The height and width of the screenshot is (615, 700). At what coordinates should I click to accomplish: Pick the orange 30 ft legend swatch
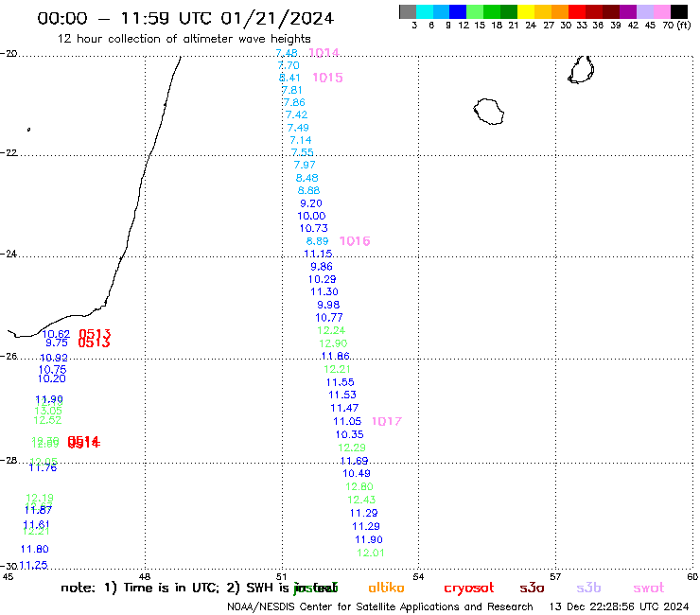[x=560, y=11]
